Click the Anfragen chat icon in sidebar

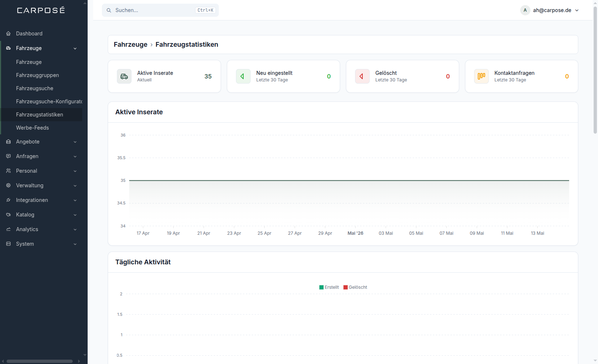click(8, 156)
